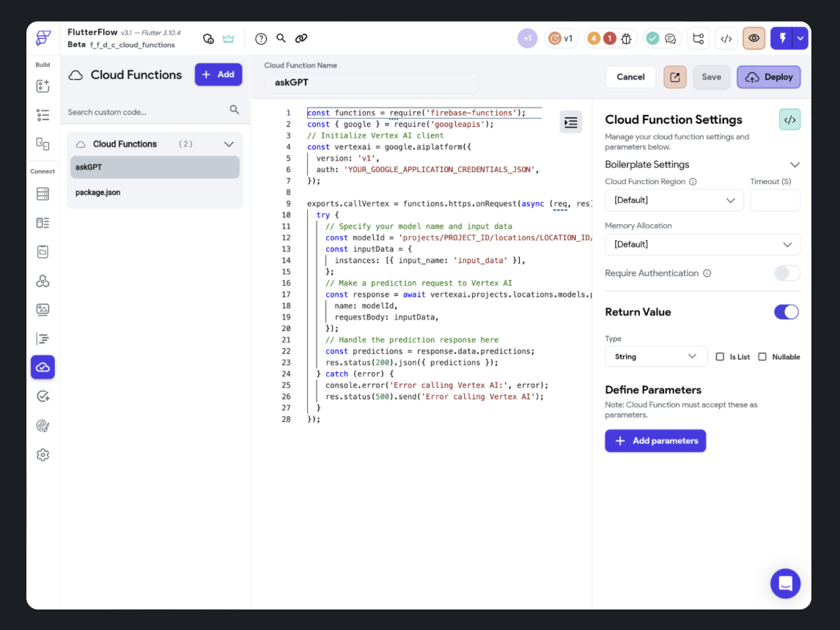Click the format code icon in editor
840x630 pixels.
point(570,122)
